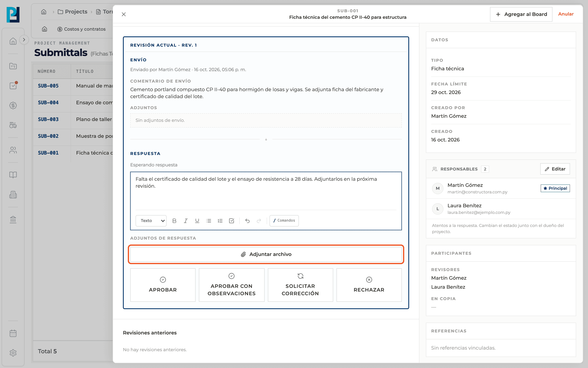Toggle underline formatting in response editor
Viewport: 588px width, 368px height.
pyautogui.click(x=197, y=221)
